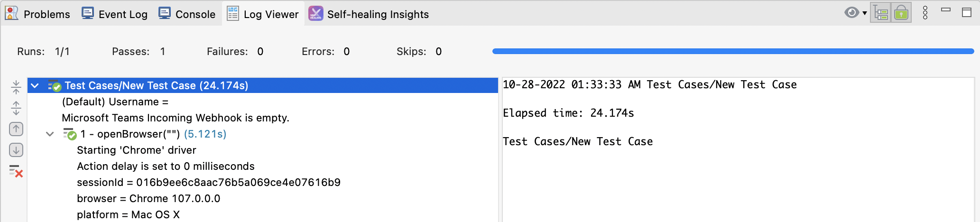Click the eye visibility icon
Screen dimensions: 980x222
pyautogui.click(x=851, y=13)
